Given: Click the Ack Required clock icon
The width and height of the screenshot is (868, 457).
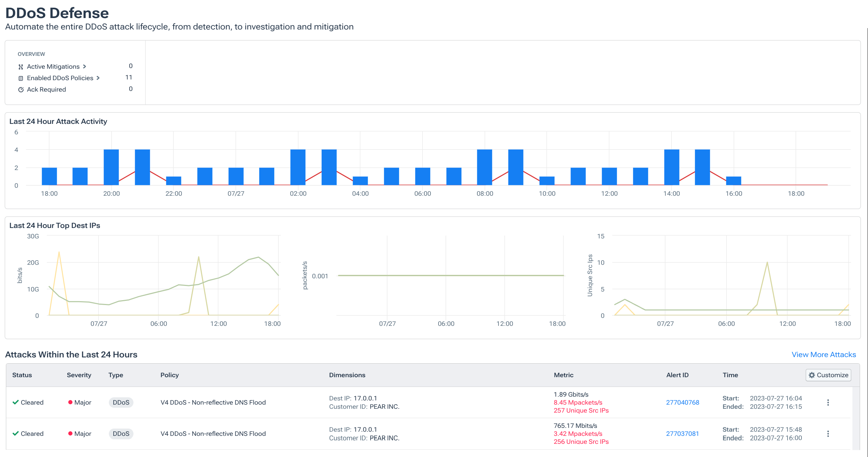Looking at the screenshot, I should [x=20, y=89].
